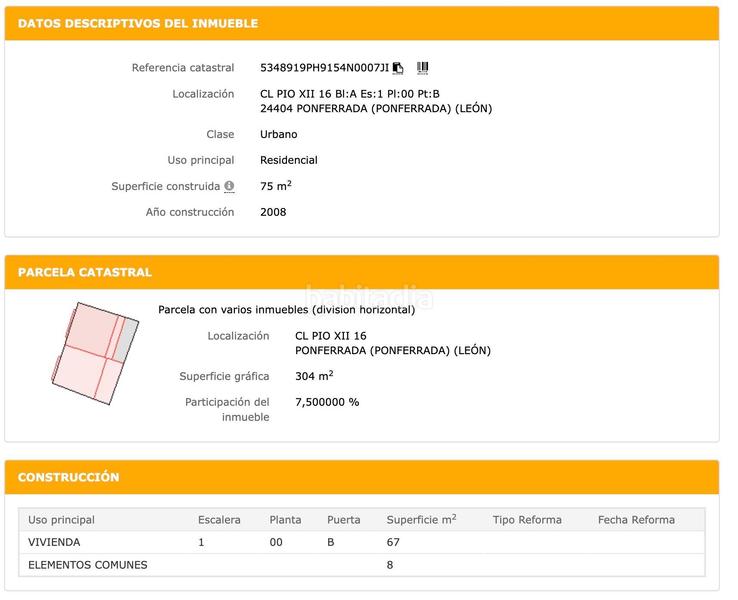Click the Superficie m² column header
This screenshot has width=738, height=600.
(x=421, y=520)
